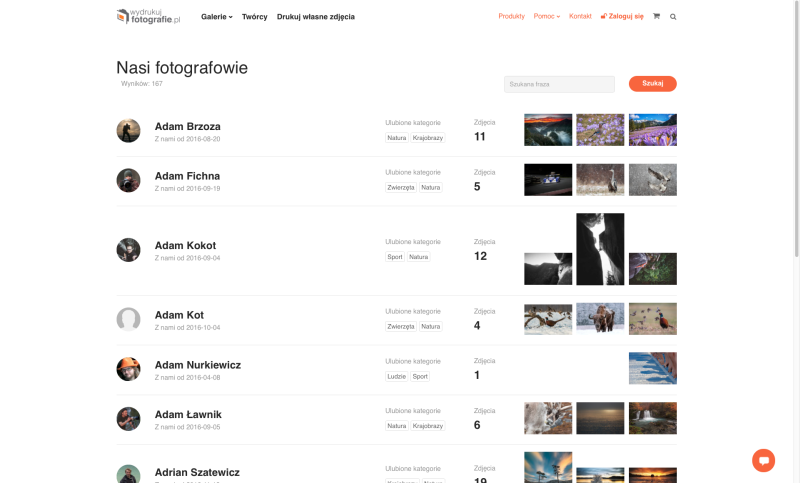Image resolution: width=800 pixels, height=483 pixels.
Task: Open Adrian Szatewicz's tree and clouds thumbnail
Action: coord(548,467)
